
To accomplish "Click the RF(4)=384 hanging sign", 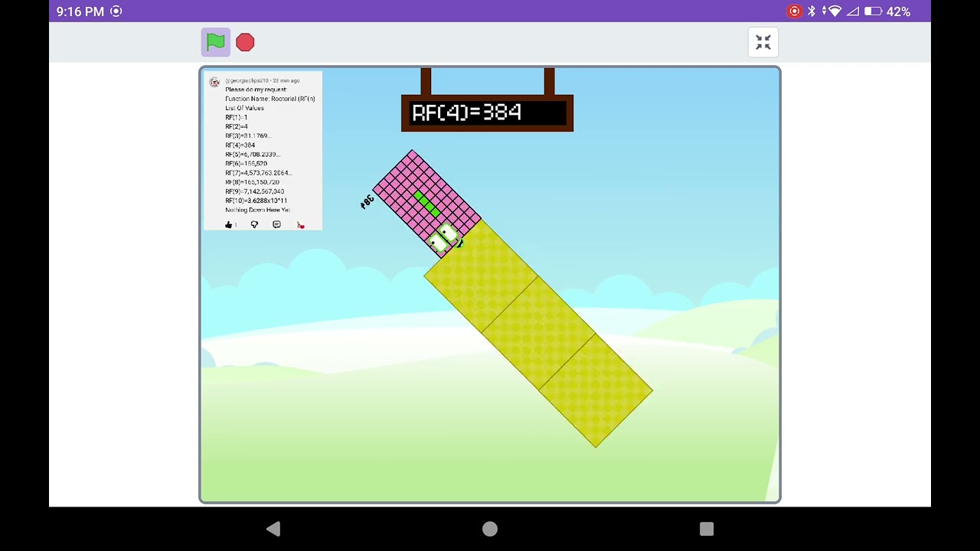I will pos(487,112).
